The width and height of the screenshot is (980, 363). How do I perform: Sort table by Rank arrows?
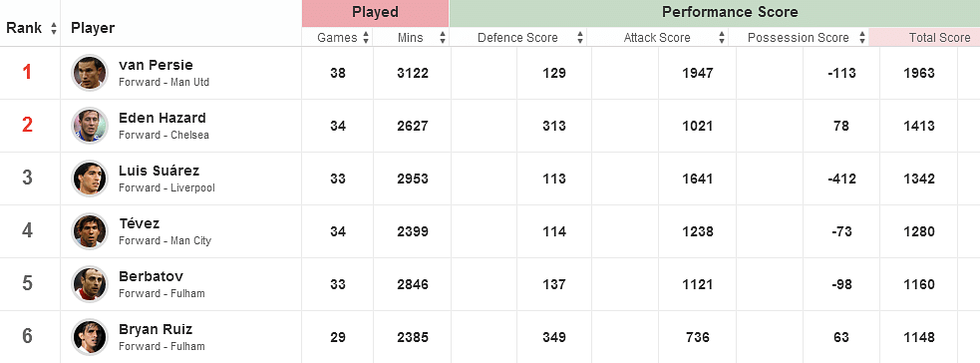(54, 28)
